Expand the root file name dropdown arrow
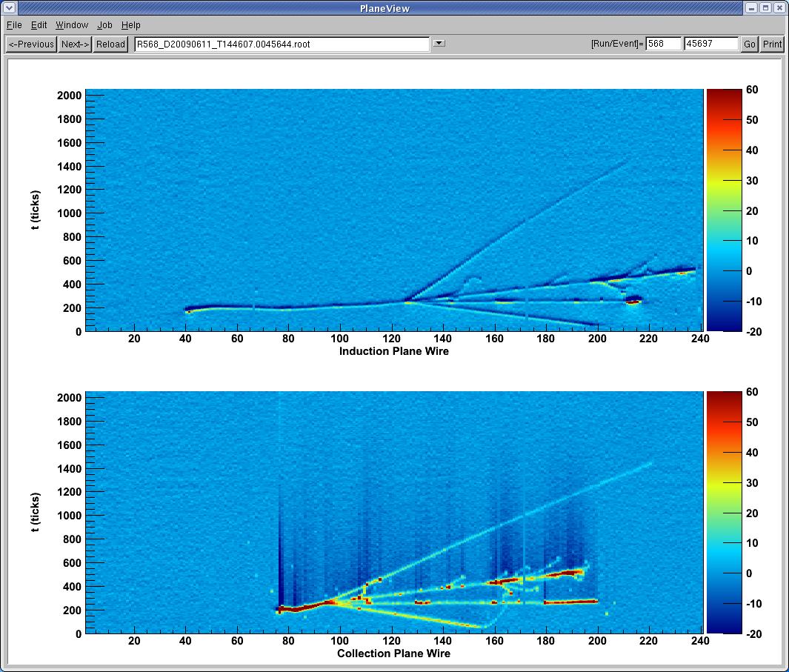Image resolution: width=789 pixels, height=672 pixels. click(439, 44)
